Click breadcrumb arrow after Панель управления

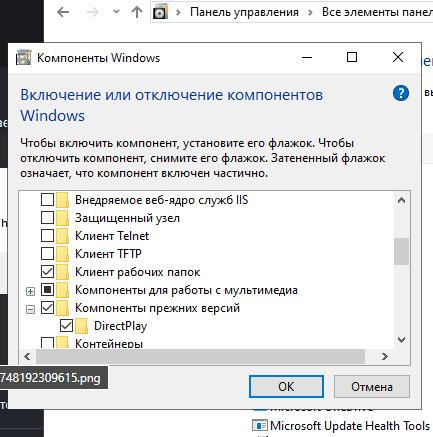(x=310, y=13)
